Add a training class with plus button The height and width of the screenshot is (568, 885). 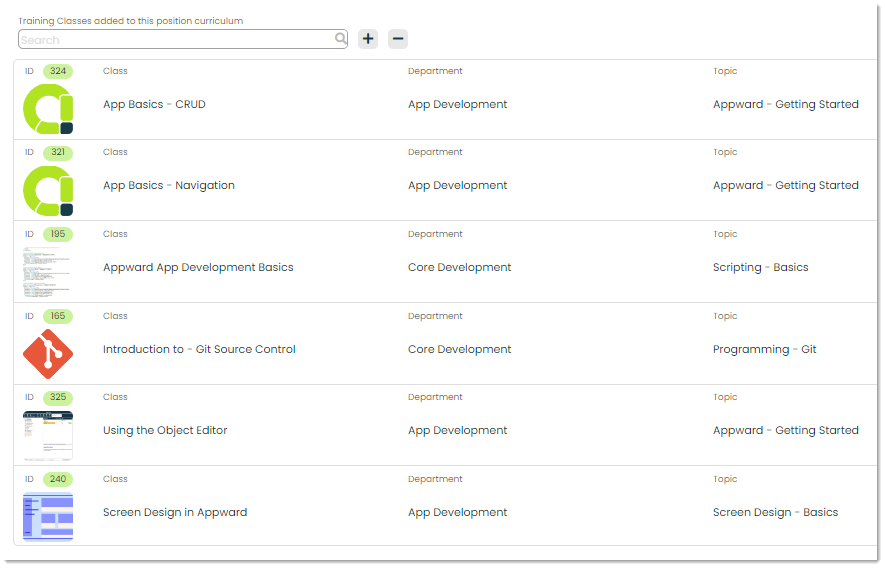368,39
